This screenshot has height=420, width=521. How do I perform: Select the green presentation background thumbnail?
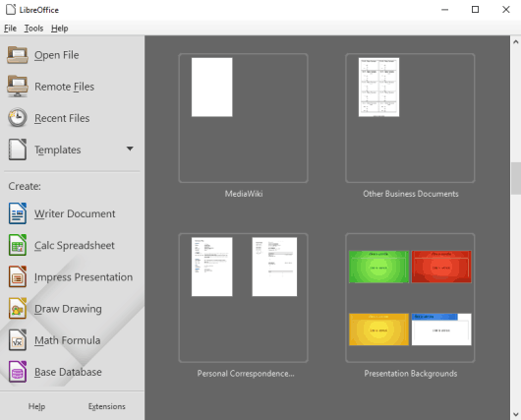(378, 267)
